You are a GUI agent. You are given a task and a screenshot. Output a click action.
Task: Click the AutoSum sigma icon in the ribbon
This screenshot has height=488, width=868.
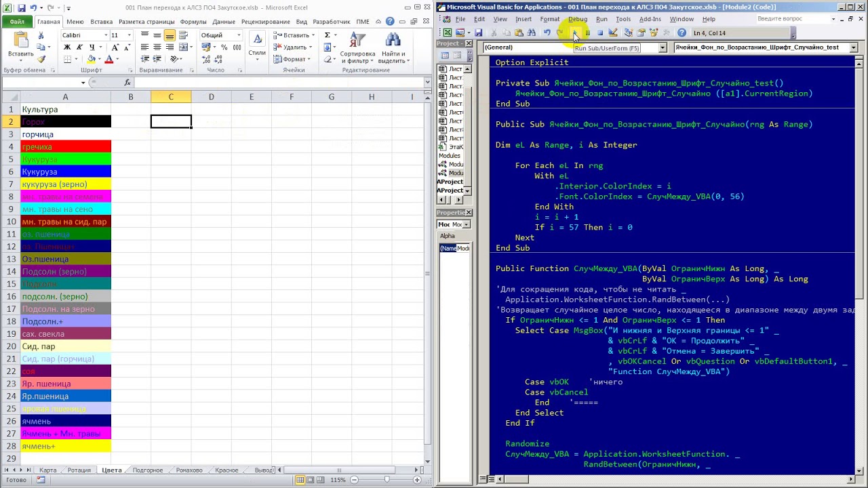tap(328, 35)
